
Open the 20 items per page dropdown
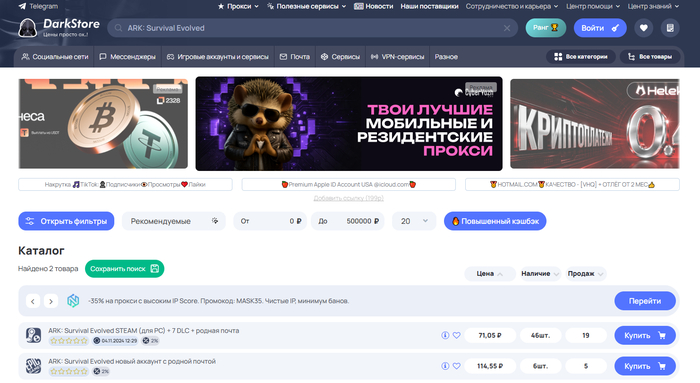tap(414, 221)
